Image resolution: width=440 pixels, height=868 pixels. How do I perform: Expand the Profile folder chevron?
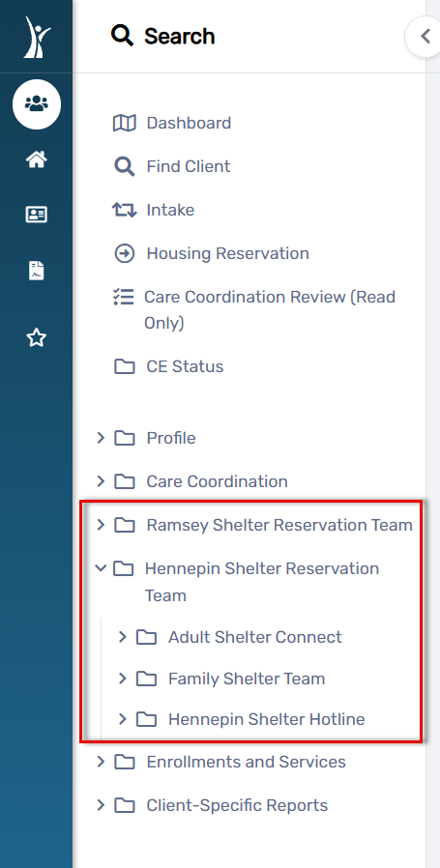pos(101,438)
